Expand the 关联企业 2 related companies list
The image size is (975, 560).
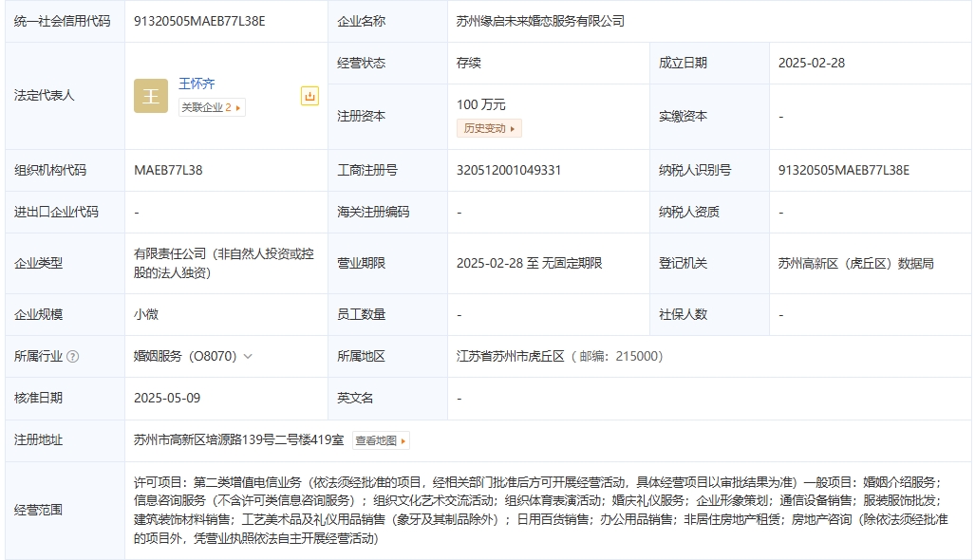[212, 107]
